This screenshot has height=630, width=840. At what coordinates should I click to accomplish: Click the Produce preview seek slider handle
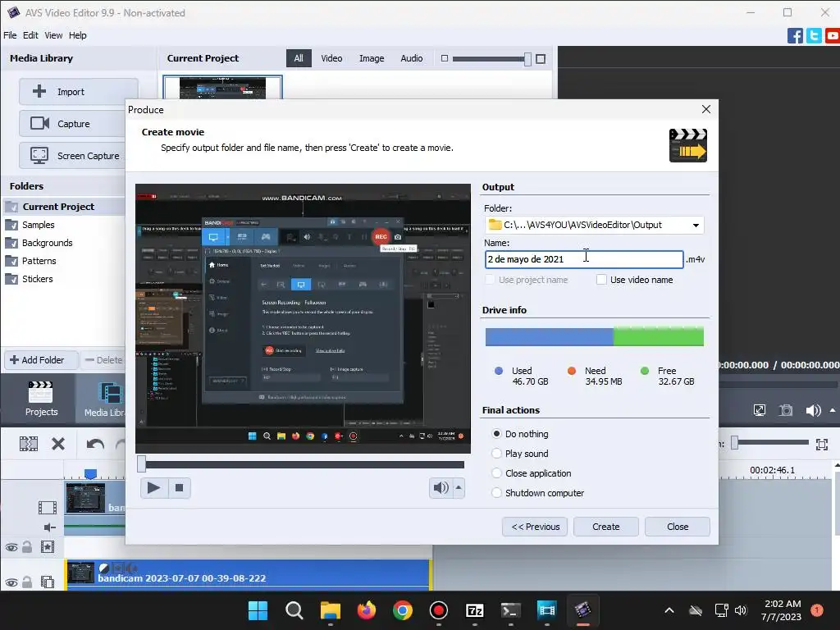[141, 464]
